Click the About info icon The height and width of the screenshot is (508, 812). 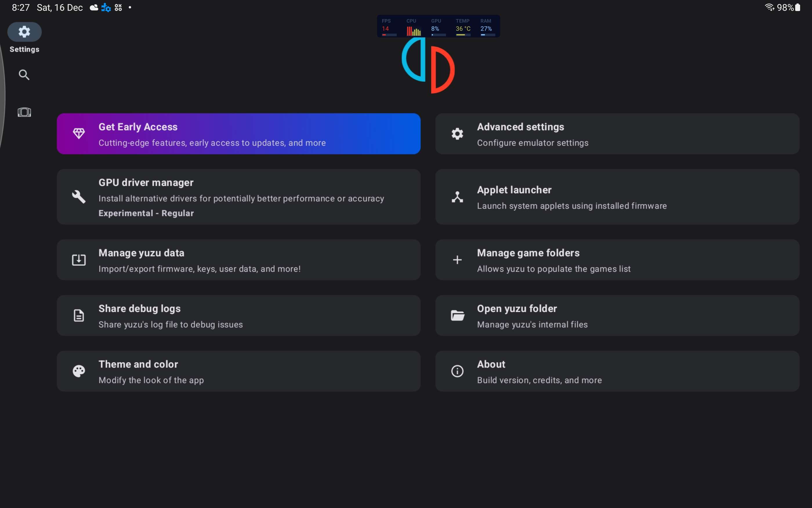[457, 371]
